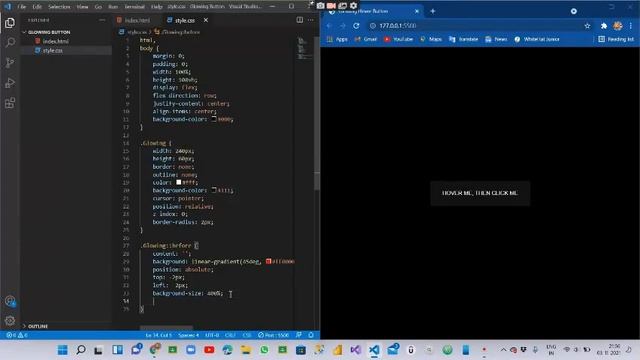Image resolution: width=640 pixels, height=360 pixels.
Task: Open the Selection menu
Action: [x=59, y=7]
